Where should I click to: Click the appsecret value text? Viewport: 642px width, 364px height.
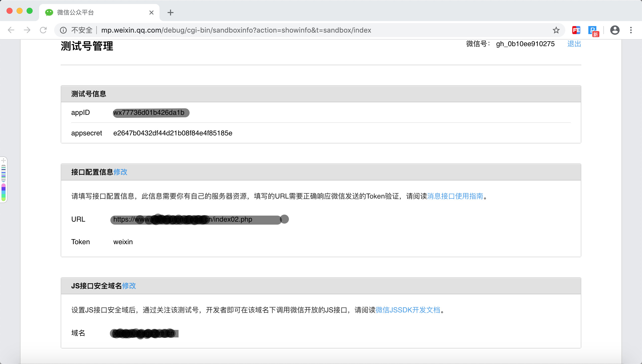(173, 133)
